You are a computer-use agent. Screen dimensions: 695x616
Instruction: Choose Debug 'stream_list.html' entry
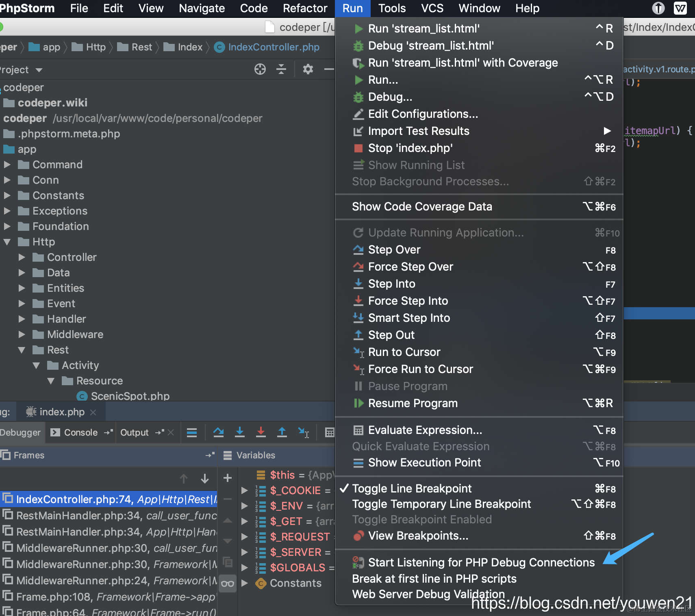[479, 46]
